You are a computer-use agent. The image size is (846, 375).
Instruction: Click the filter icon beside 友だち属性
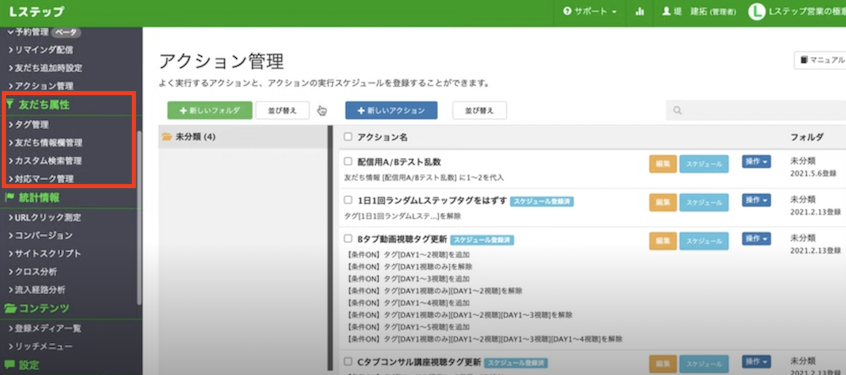tap(10, 105)
